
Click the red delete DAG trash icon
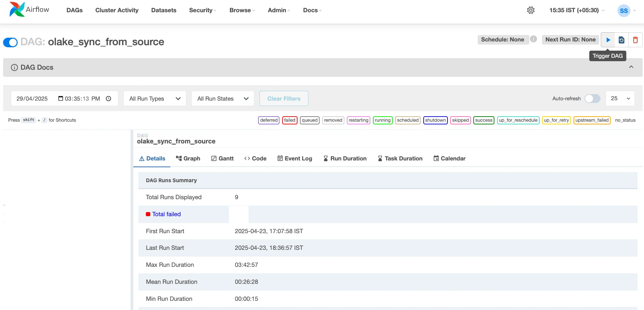click(x=635, y=40)
